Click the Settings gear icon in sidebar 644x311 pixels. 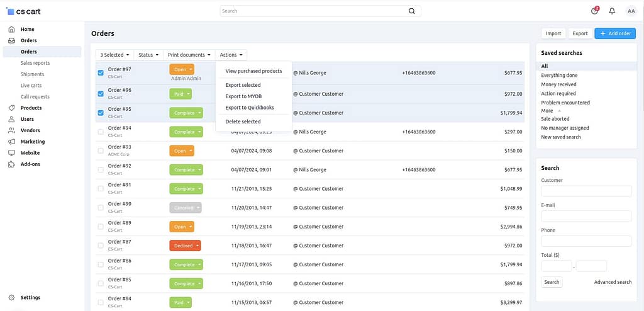(11, 297)
